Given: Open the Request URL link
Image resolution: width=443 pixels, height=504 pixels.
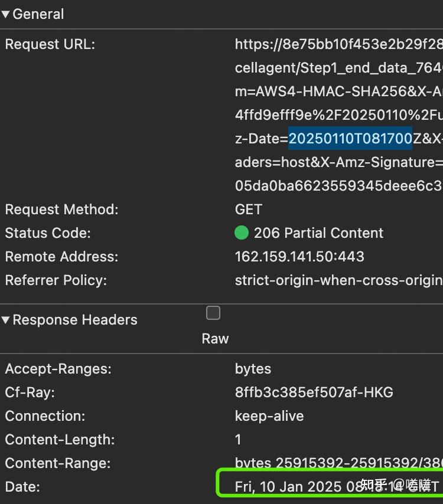Looking at the screenshot, I should pos(337,44).
